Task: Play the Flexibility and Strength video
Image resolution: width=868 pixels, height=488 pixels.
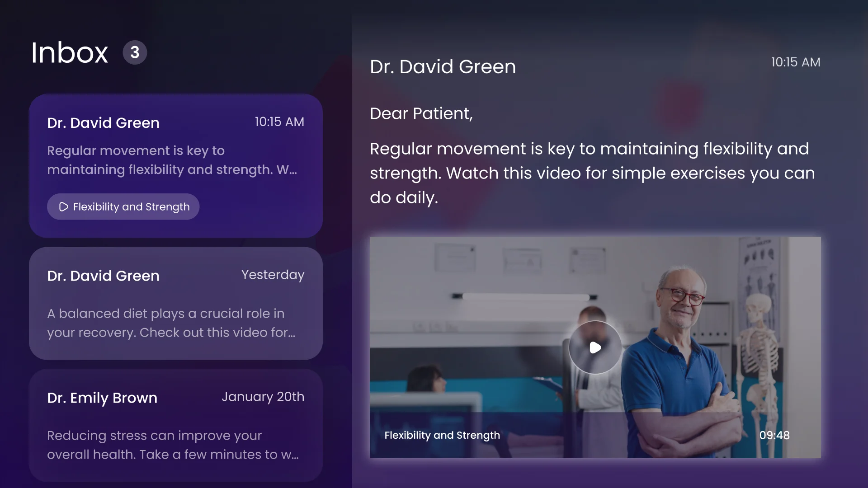Action: click(x=595, y=347)
